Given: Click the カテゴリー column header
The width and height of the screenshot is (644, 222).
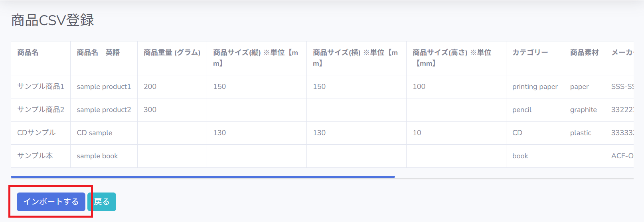Looking at the screenshot, I should (530, 53).
